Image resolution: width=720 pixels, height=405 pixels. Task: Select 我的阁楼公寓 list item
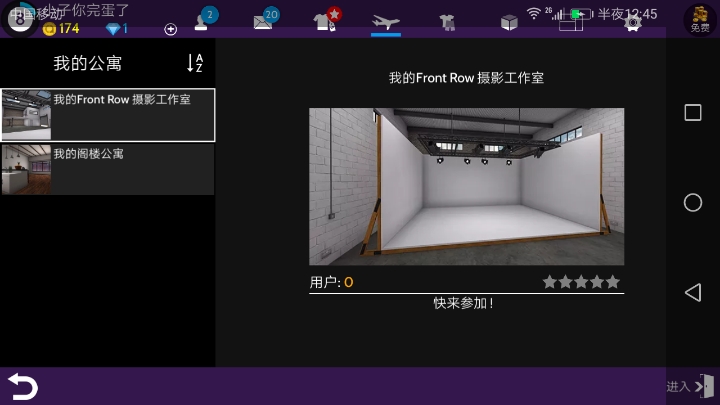107,169
